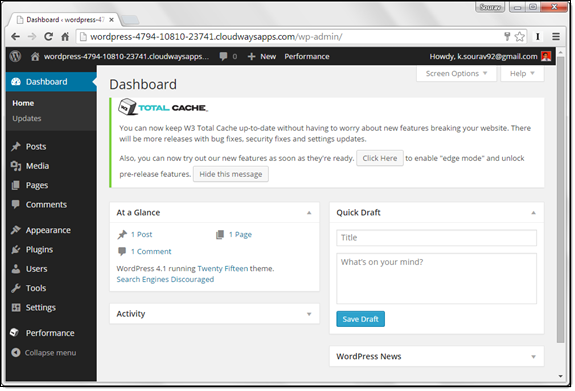575x391 pixels.
Task: Click the plus icon beside New
Action: point(251,56)
